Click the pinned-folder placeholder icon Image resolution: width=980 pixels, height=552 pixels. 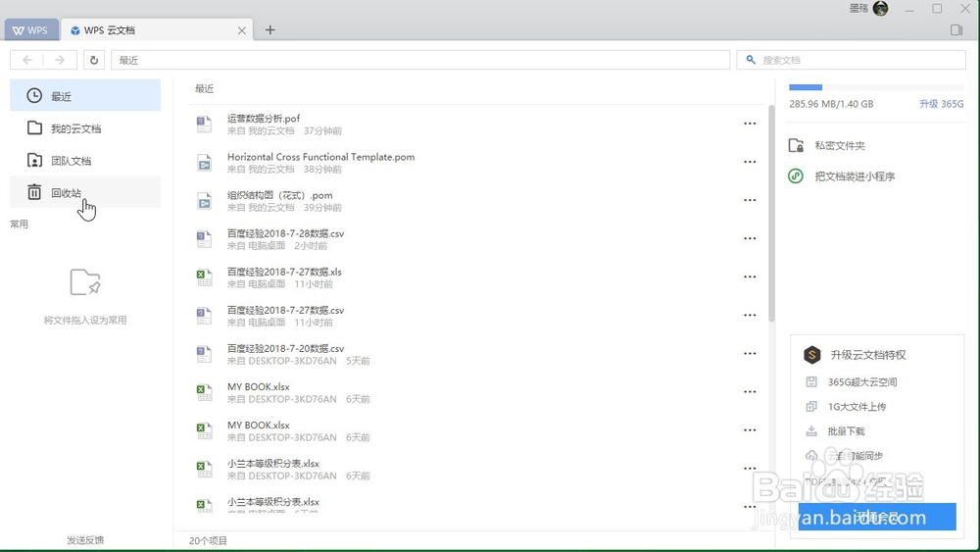click(x=85, y=282)
